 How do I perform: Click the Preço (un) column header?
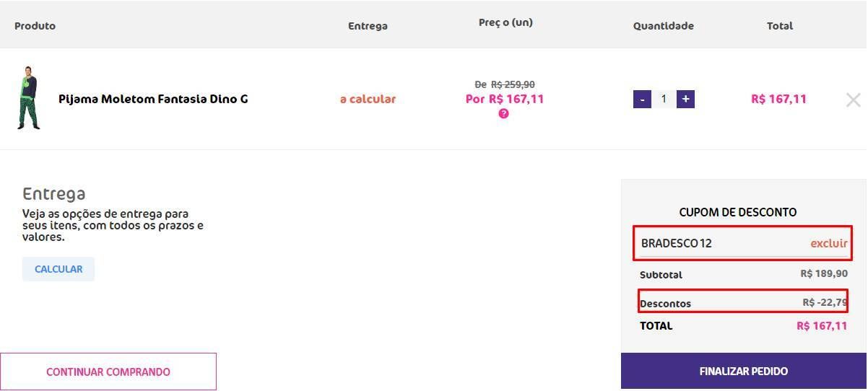point(505,22)
